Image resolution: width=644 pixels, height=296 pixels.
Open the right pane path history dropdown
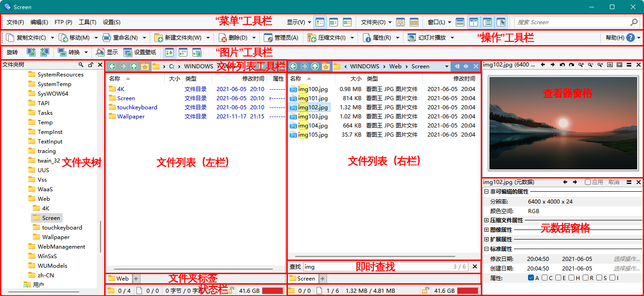(x=447, y=66)
